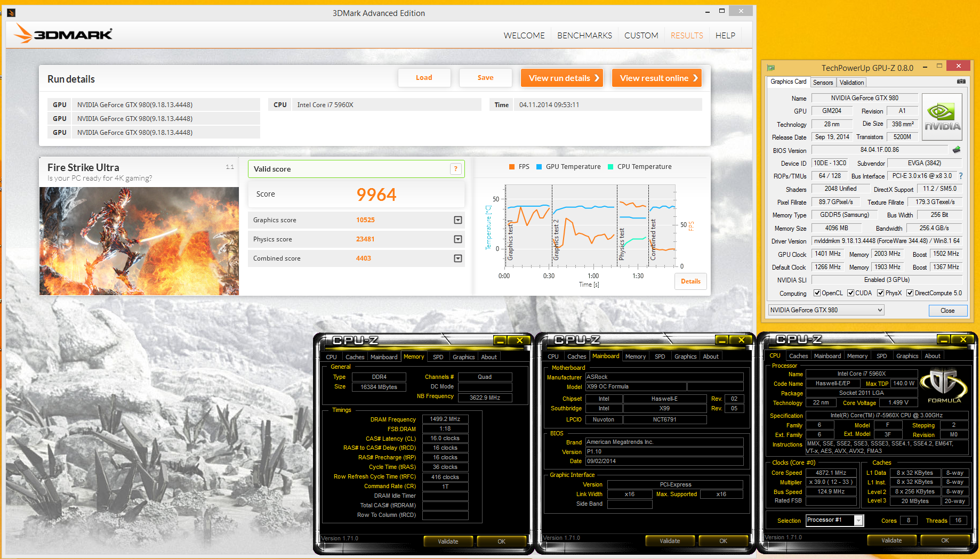Open Caches tab in CPU-Z Mainboard window
Viewport: 980px width, 559px height.
(576, 357)
